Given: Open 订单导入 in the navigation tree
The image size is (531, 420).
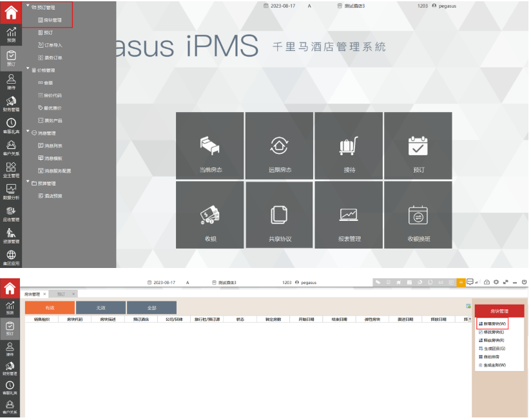Looking at the screenshot, I should 50,45.
